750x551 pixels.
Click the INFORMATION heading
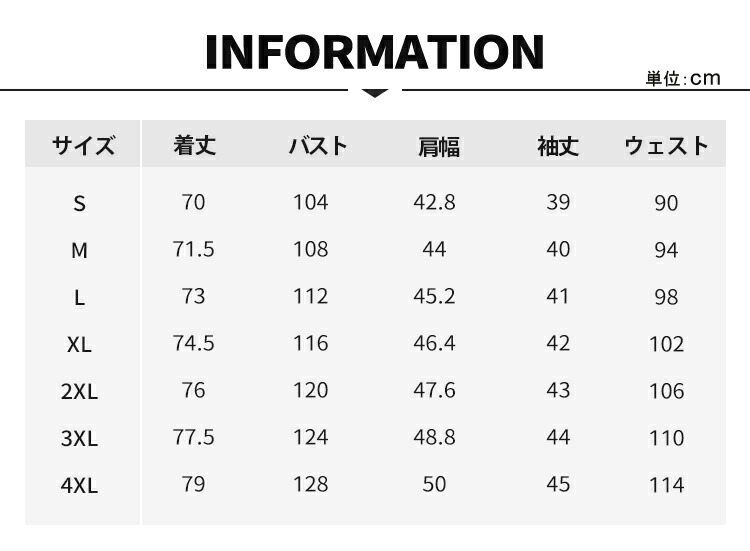coord(374,52)
